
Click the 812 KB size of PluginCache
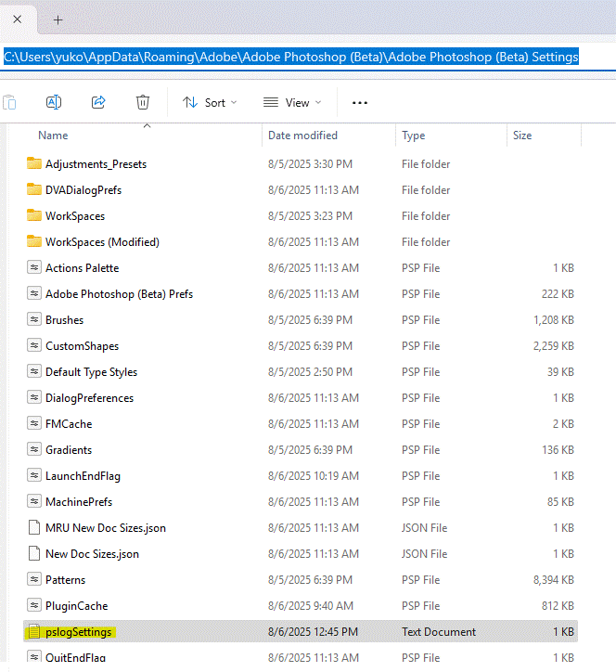(x=558, y=606)
